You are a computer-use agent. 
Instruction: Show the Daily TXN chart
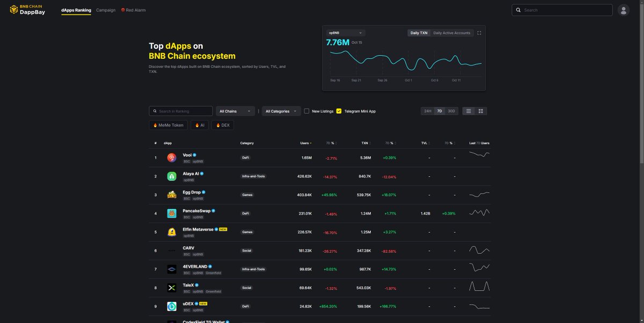click(419, 33)
